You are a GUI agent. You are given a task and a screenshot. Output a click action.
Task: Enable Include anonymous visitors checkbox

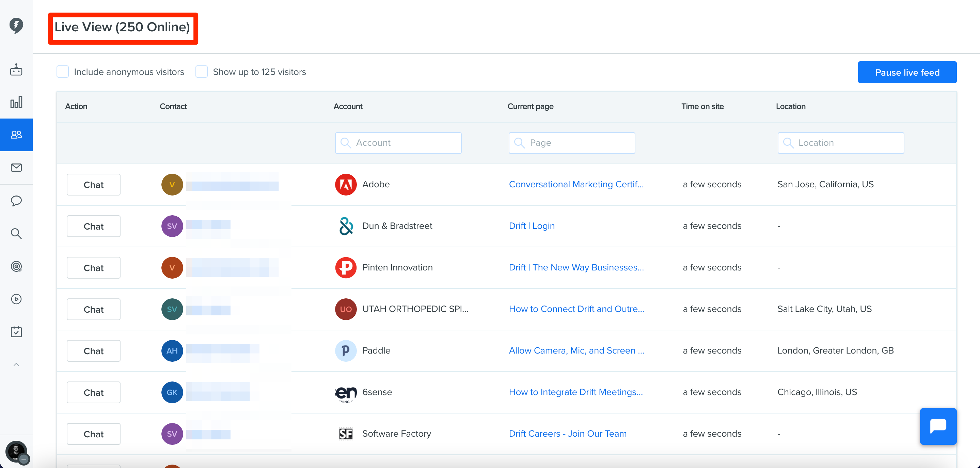[x=62, y=72]
